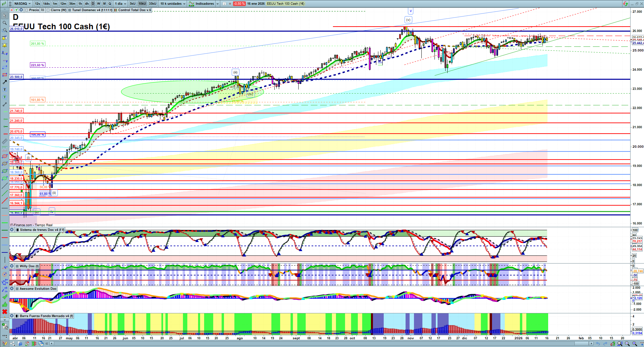Click the red X delete icon
644x347 pixels.
pyautogui.click(x=5, y=312)
